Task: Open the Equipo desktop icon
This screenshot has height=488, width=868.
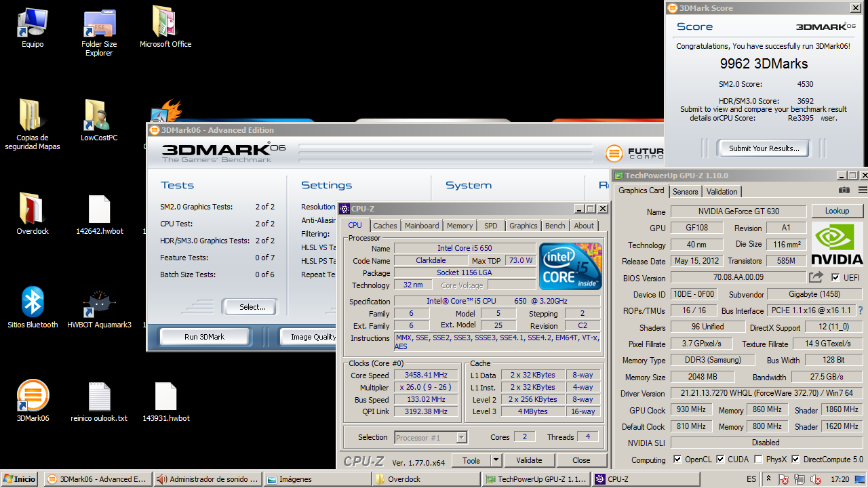Action: click(x=32, y=28)
